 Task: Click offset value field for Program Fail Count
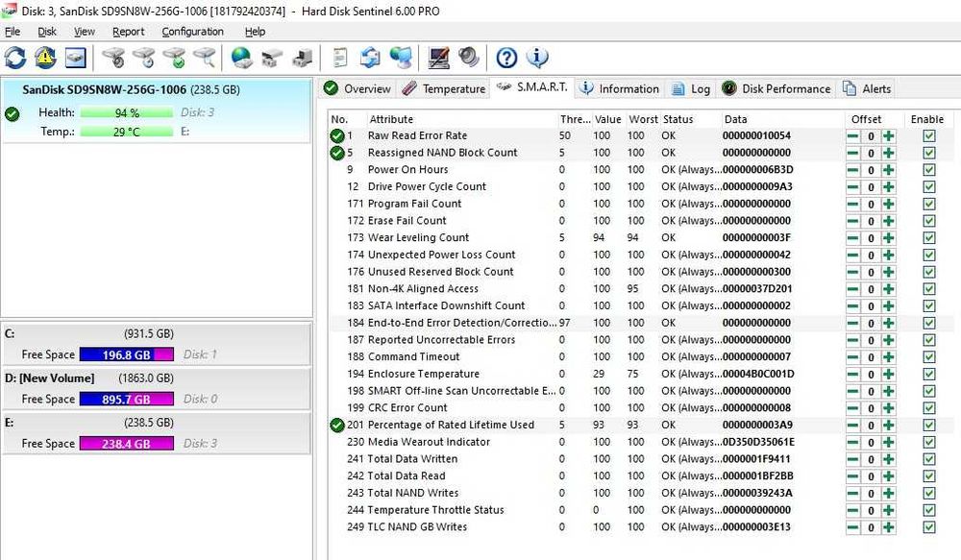click(x=871, y=204)
